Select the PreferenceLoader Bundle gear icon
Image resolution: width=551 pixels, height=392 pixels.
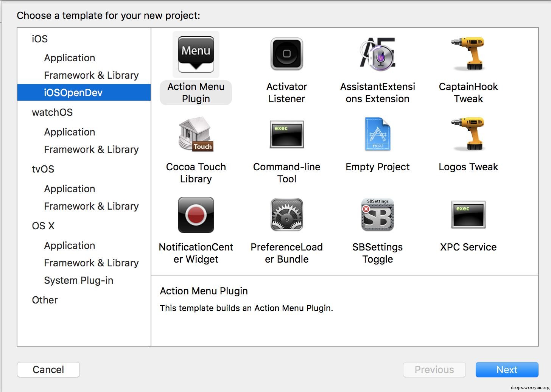[286, 215]
